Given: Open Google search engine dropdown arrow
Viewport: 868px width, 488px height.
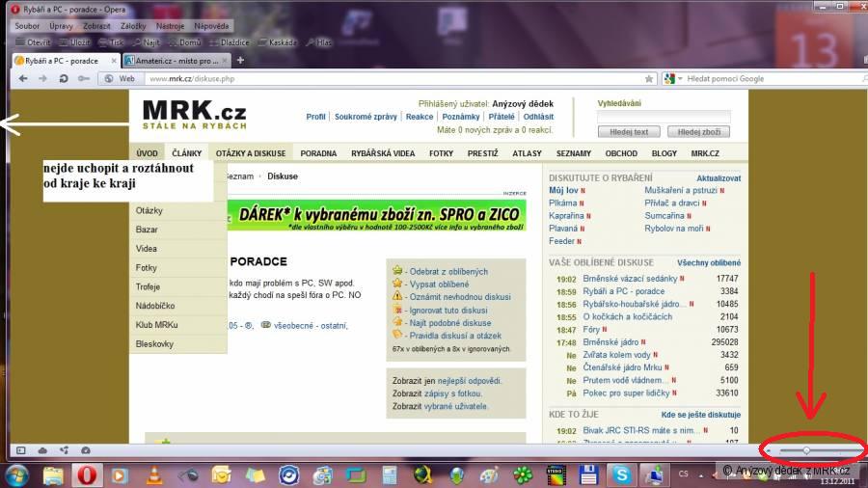Looking at the screenshot, I should click(x=680, y=78).
